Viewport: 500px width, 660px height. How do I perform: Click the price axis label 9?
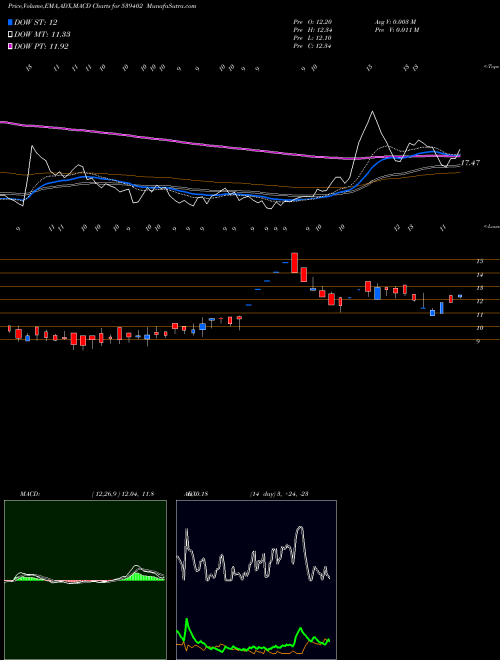coord(478,341)
